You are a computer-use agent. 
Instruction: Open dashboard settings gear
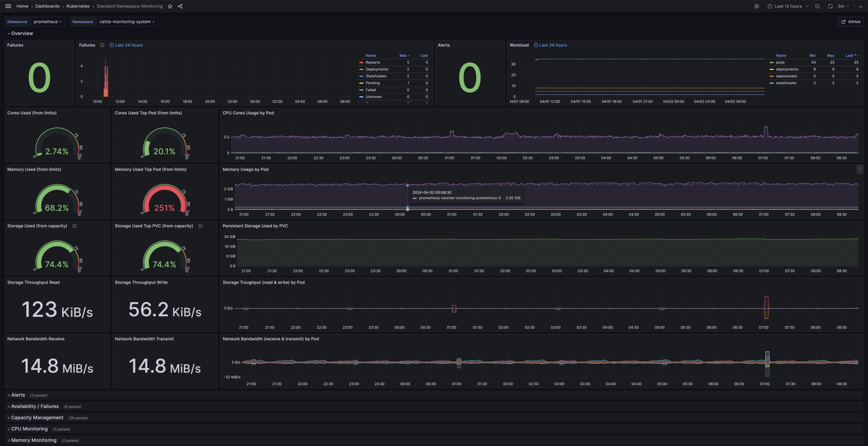point(756,6)
